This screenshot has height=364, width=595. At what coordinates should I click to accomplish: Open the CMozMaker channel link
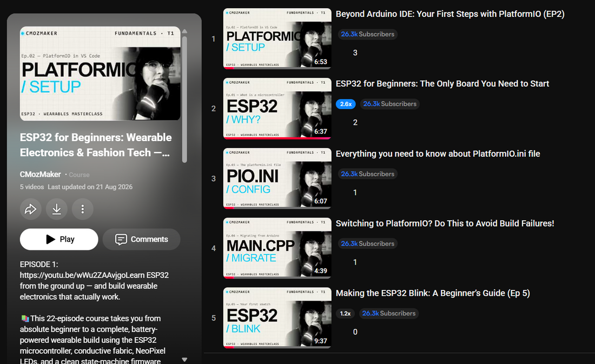[x=40, y=174]
